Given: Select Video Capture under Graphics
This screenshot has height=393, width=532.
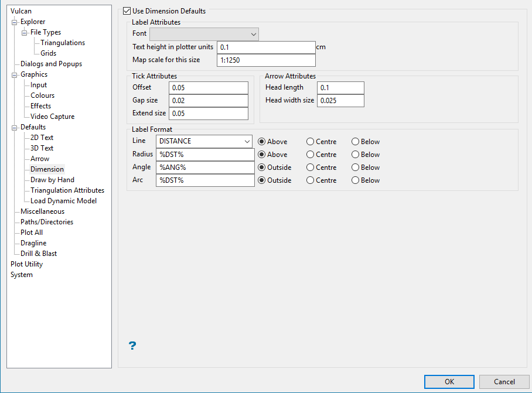Looking at the screenshot, I should pos(52,117).
